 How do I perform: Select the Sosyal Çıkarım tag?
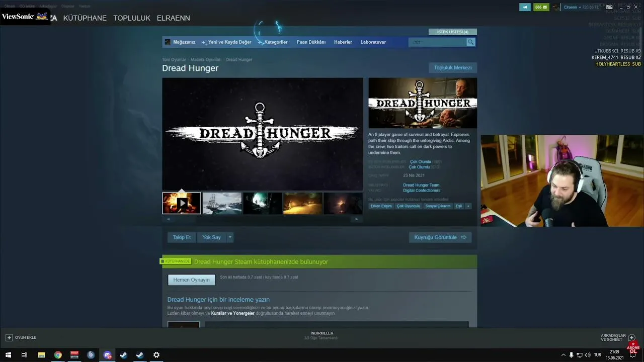(438, 206)
